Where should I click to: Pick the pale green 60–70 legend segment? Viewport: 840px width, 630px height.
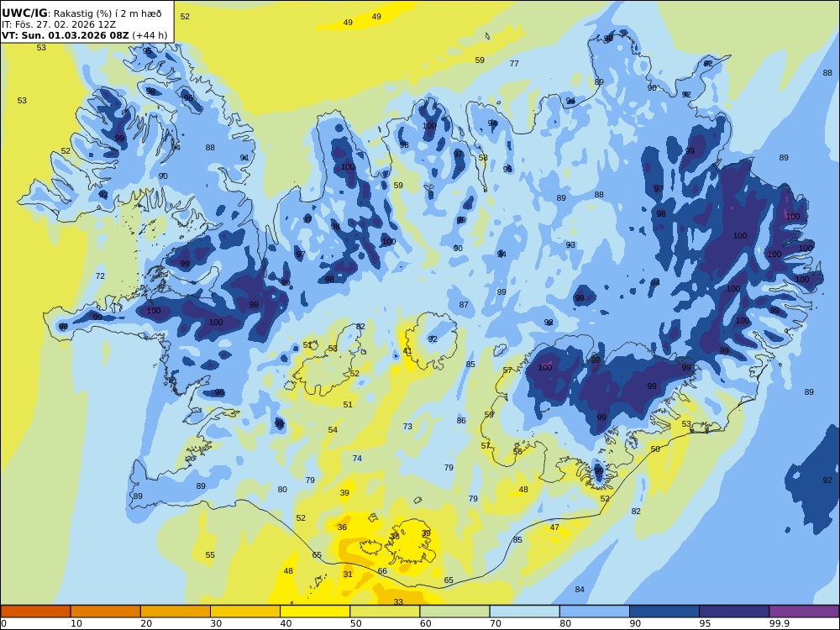point(454,612)
